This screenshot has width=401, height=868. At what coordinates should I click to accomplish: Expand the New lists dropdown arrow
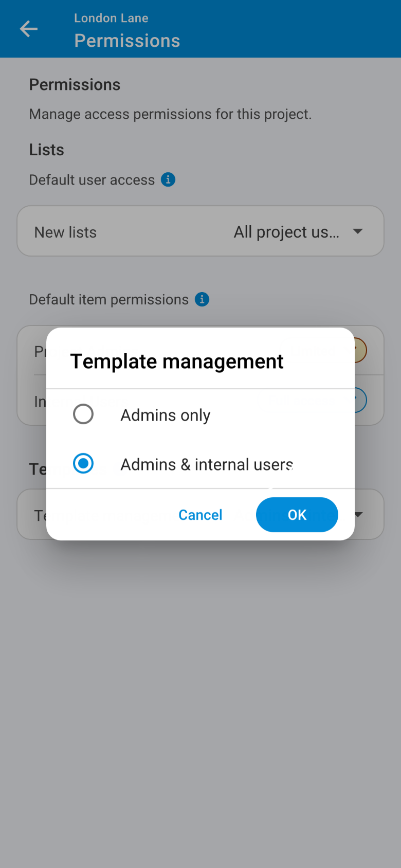[x=358, y=231]
